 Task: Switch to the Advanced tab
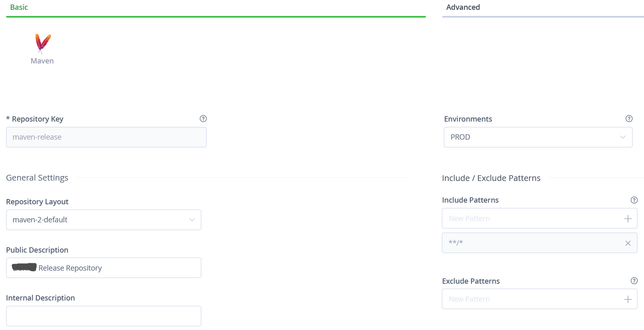463,7
